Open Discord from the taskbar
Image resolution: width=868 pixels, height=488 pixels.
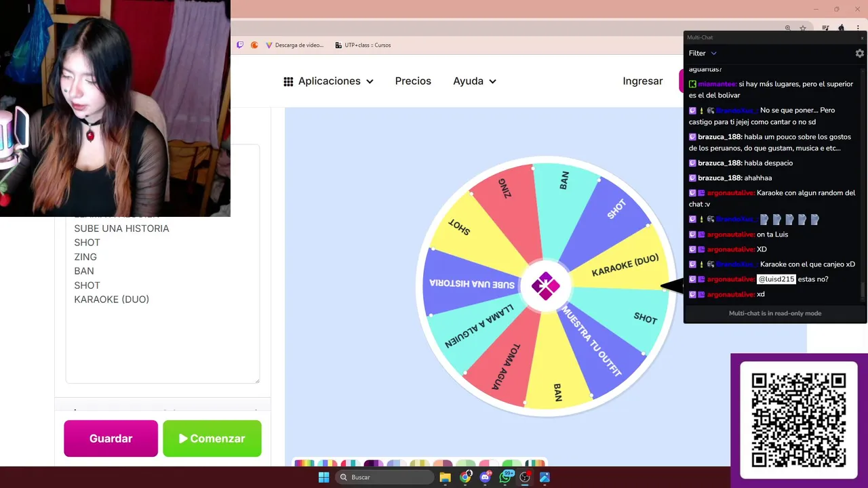pos(485,477)
